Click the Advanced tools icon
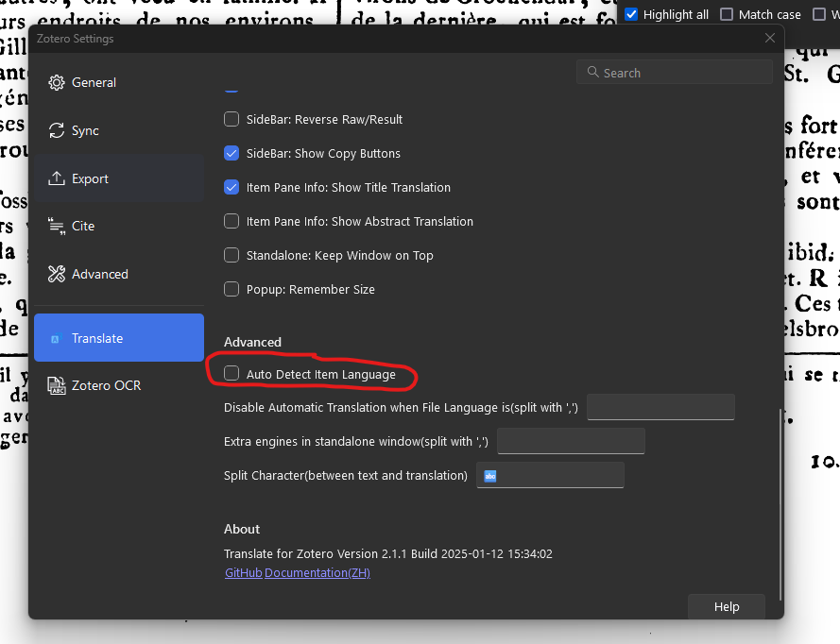 [57, 274]
